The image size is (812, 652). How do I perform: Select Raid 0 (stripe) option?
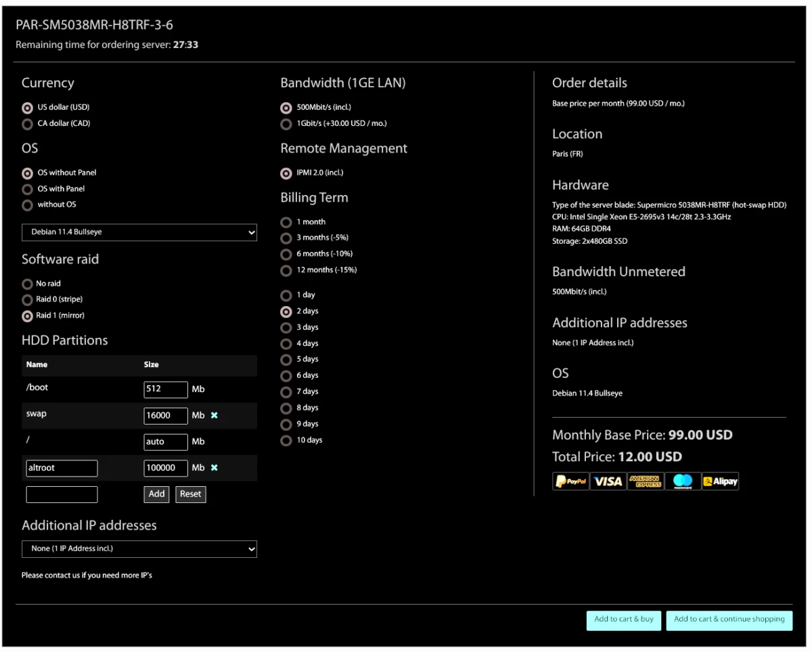[27, 299]
